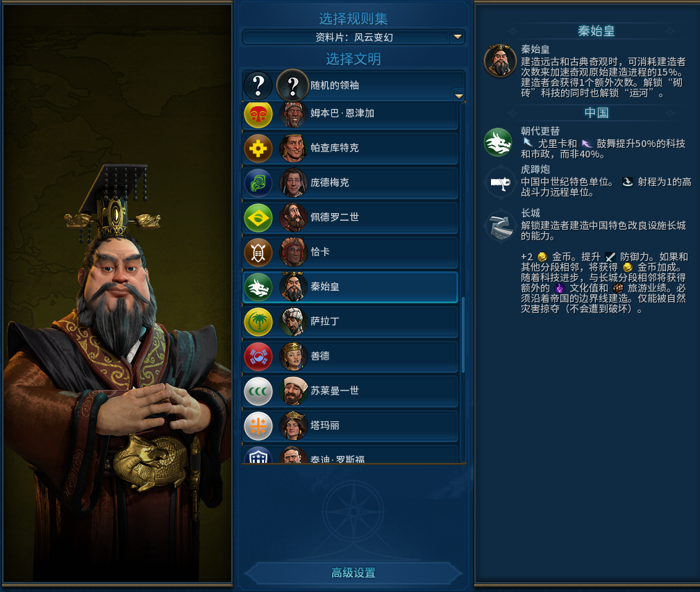700x592 pixels.
Task: Click the Arabia palm tree emblem icon
Action: [x=258, y=321]
